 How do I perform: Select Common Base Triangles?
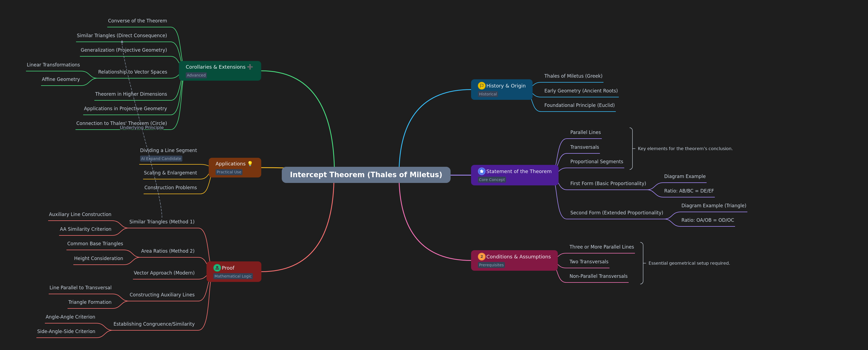(x=95, y=244)
